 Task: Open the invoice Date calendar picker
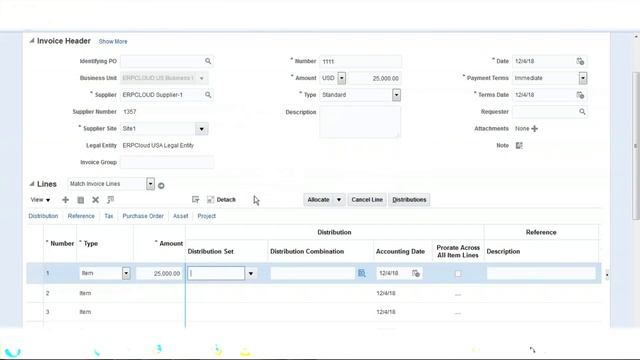click(x=580, y=61)
